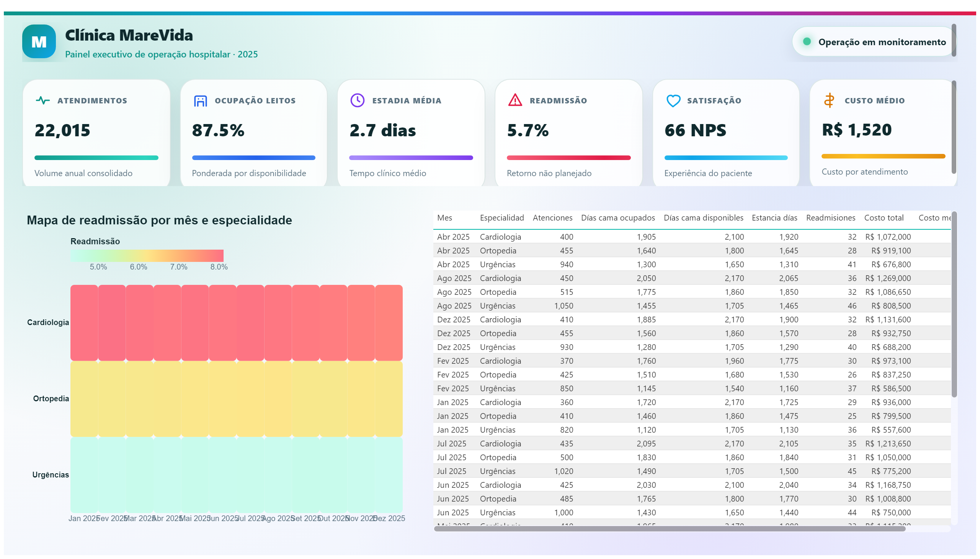The image size is (980, 559).
Task: Click the warning triangle on Readmissão card
Action: pyautogui.click(x=515, y=100)
